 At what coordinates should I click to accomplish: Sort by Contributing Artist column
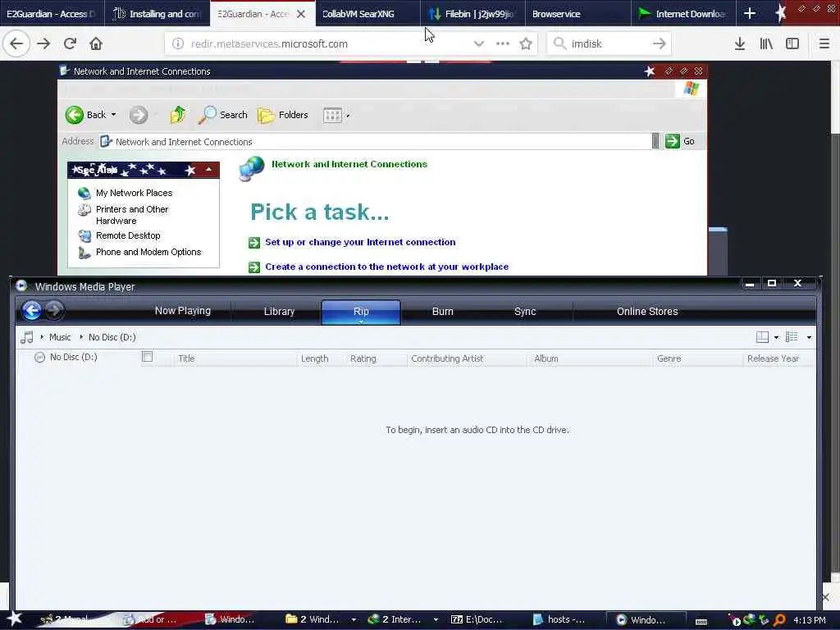click(x=467, y=358)
